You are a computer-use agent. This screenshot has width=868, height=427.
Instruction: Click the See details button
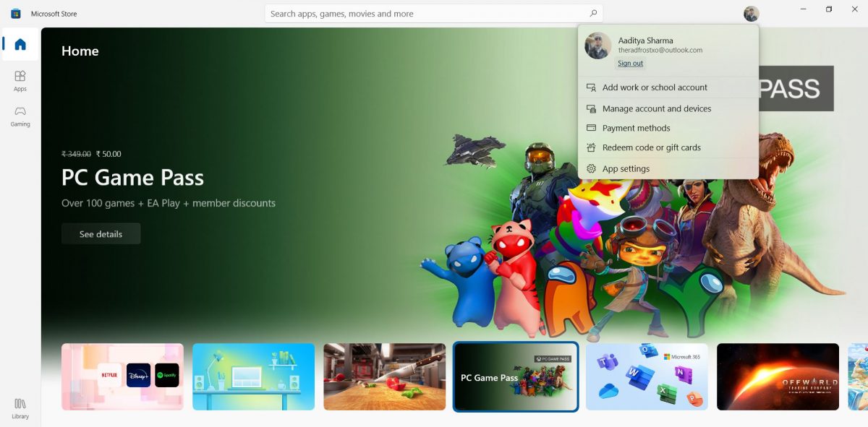pos(101,234)
